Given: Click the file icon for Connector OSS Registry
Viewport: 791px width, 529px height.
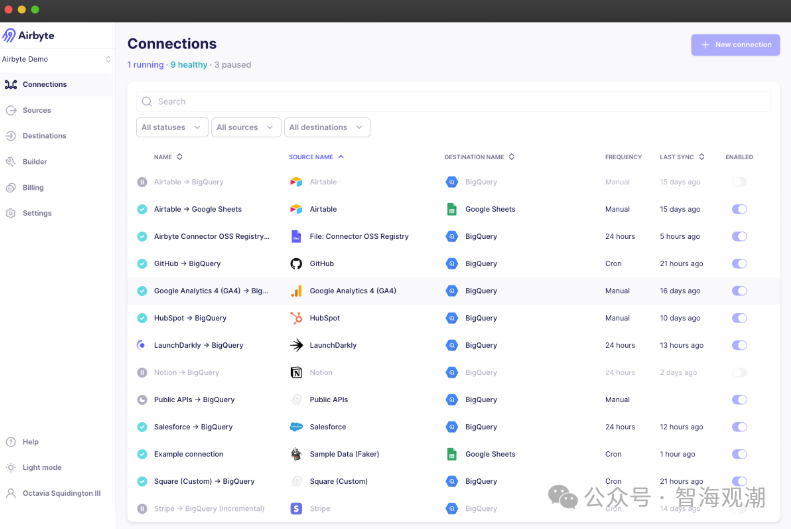Looking at the screenshot, I should (296, 236).
